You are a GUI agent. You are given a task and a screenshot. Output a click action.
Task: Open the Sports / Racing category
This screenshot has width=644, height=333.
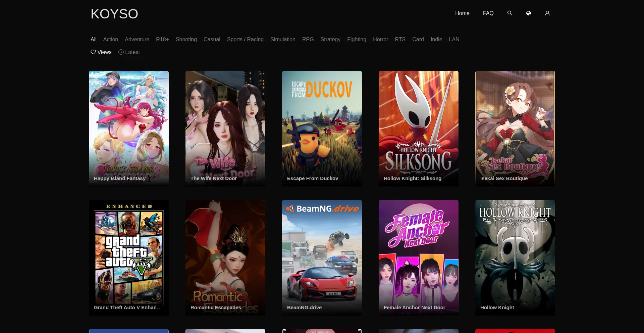click(245, 39)
